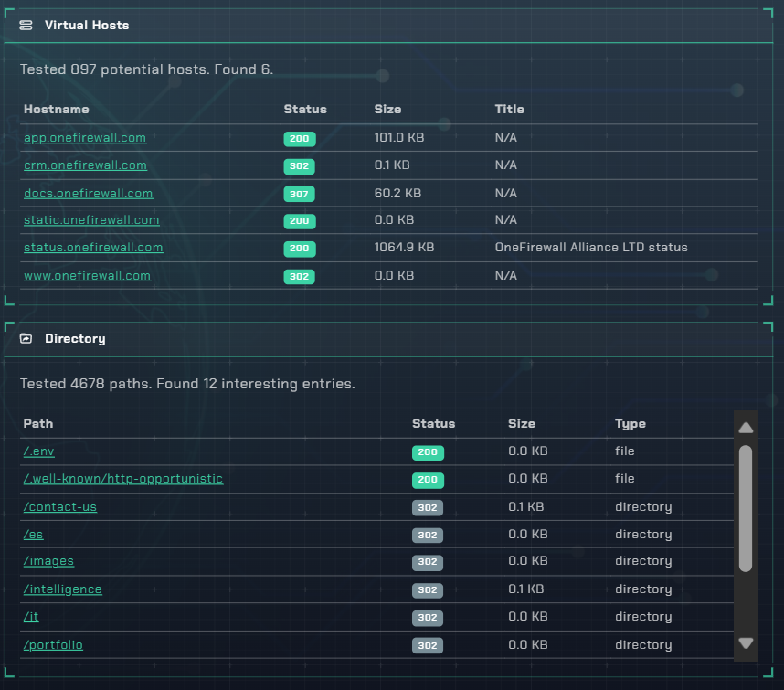Open /.well-known/http-opportunistic path
The width and height of the screenshot is (784, 690).
point(122,479)
